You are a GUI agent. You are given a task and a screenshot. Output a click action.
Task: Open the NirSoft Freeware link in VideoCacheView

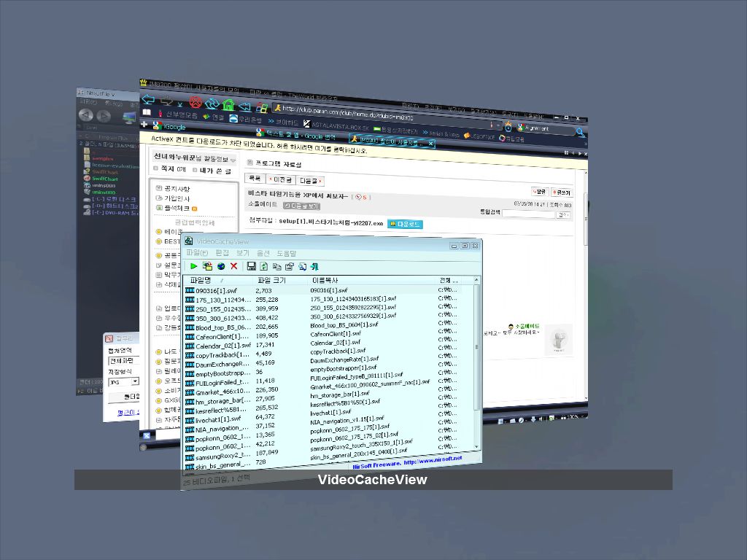point(407,462)
